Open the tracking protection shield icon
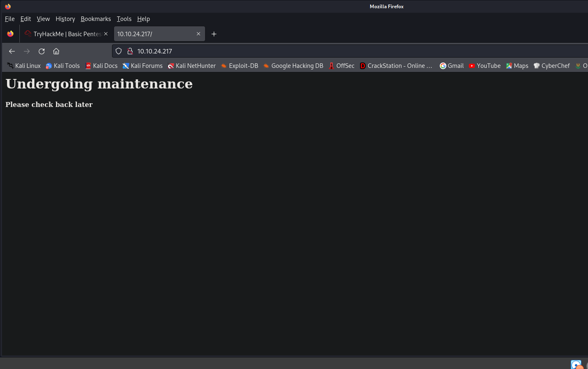This screenshot has height=369, width=588. pyautogui.click(x=119, y=51)
